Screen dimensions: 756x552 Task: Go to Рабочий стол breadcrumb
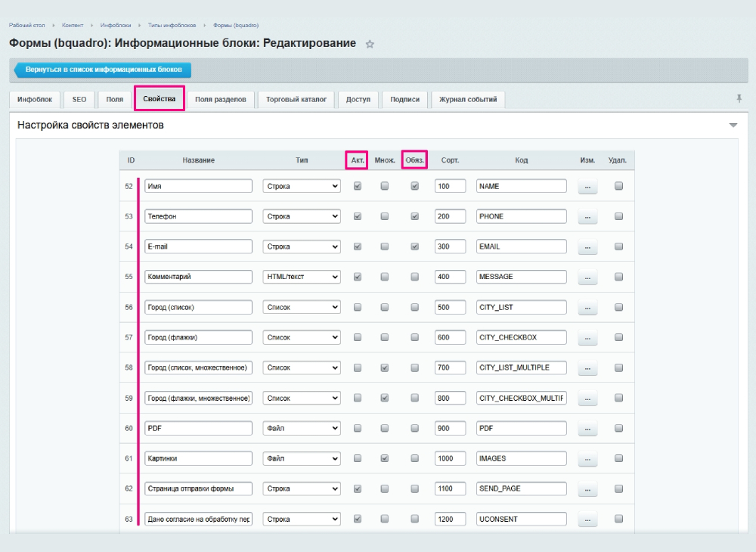[x=27, y=25]
